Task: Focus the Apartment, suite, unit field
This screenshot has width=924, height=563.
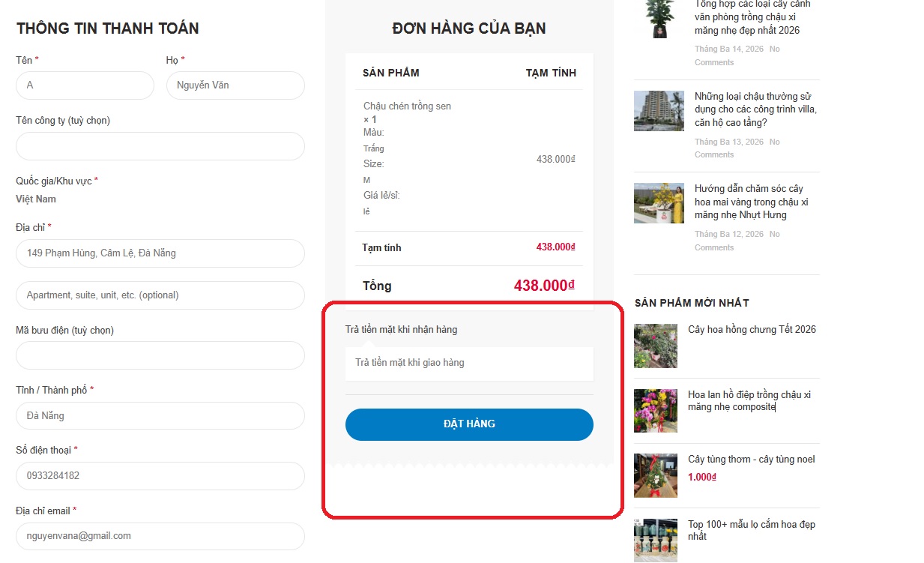Action: [x=160, y=295]
